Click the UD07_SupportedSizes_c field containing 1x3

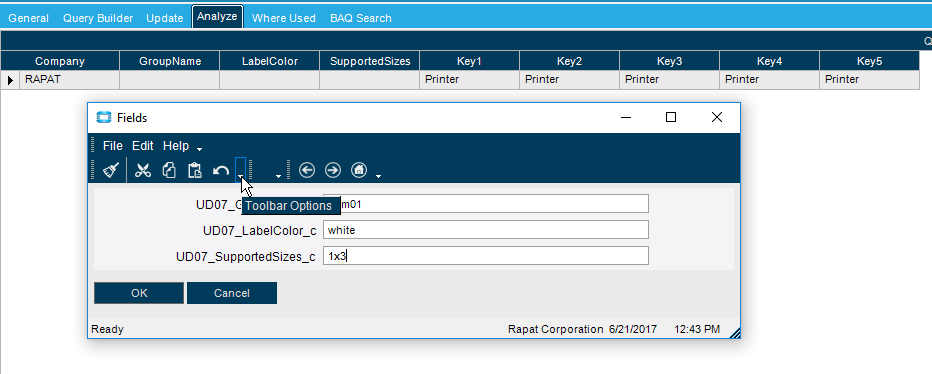pos(486,256)
